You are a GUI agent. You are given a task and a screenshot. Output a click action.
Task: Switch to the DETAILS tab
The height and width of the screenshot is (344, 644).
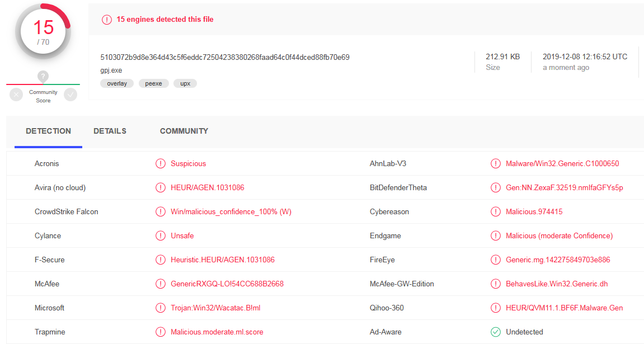coord(110,131)
